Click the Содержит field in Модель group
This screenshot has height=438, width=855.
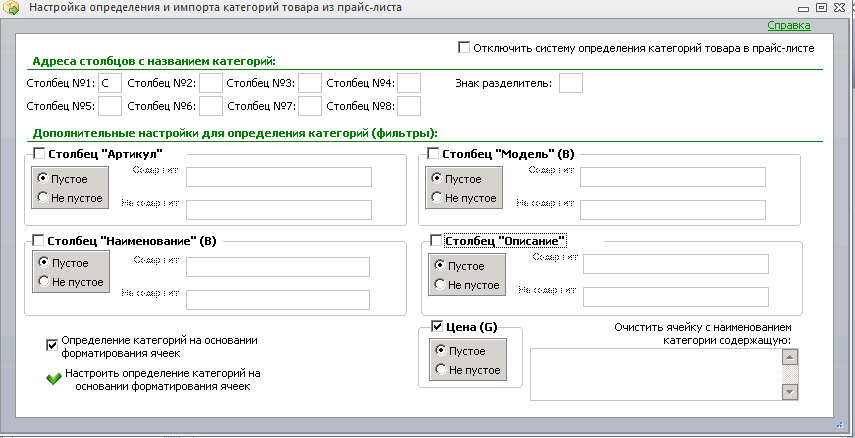tap(673, 177)
